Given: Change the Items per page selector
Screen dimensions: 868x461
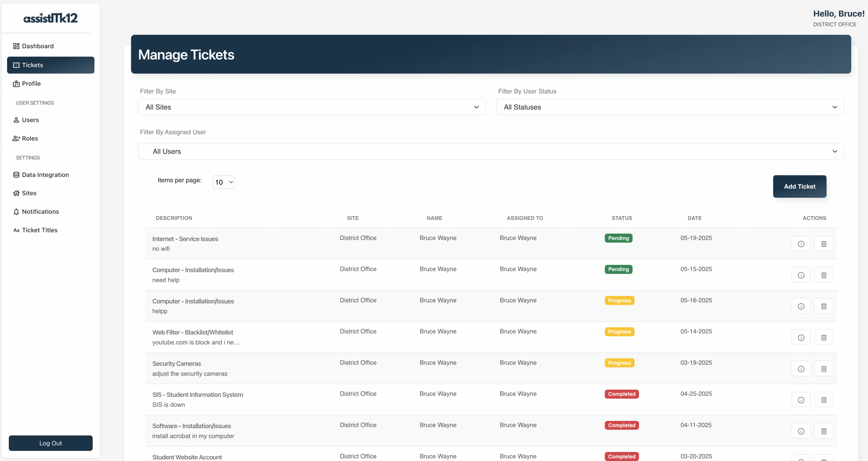Looking at the screenshot, I should coord(223,182).
